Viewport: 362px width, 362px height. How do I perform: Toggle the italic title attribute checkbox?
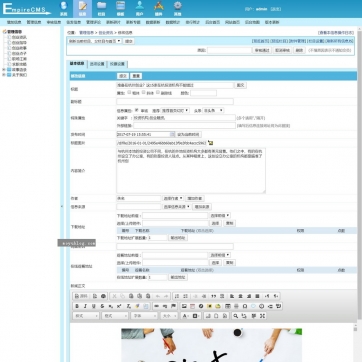pos(144,93)
